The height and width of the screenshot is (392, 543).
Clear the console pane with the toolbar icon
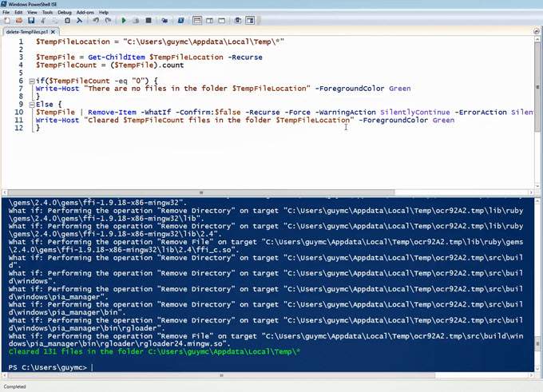(x=80, y=21)
